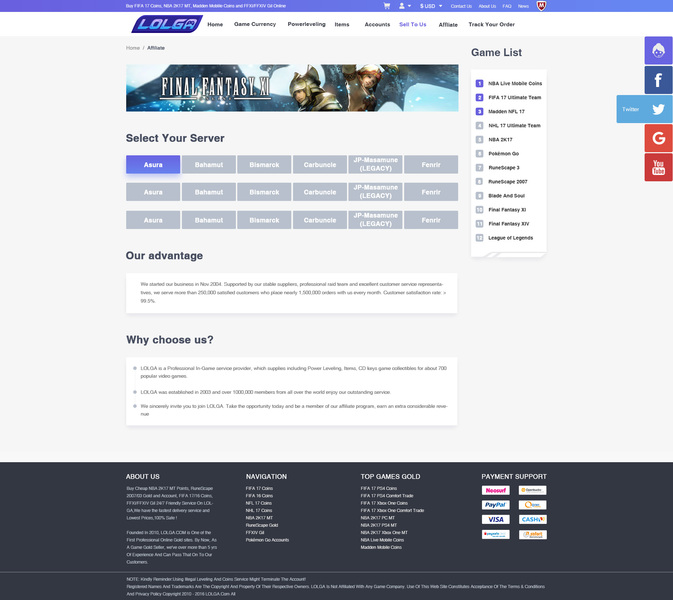Open FIFA 17 Ultimate Team in Game List
Viewport: 673px width, 600px height.
tap(514, 97)
